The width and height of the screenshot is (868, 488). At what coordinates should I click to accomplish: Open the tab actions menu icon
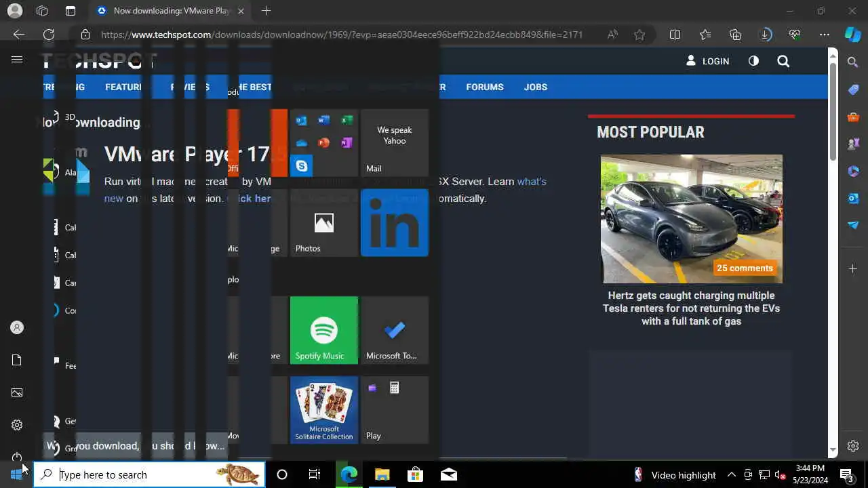pyautogui.click(x=71, y=11)
